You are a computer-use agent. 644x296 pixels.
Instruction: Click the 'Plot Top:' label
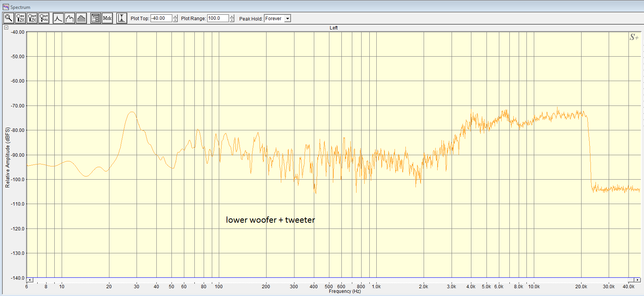[140, 19]
